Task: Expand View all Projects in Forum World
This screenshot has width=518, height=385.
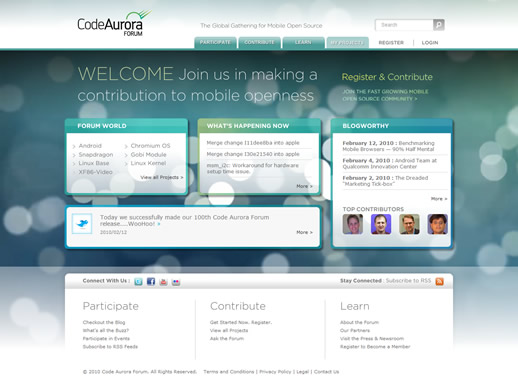Action: pos(162,177)
